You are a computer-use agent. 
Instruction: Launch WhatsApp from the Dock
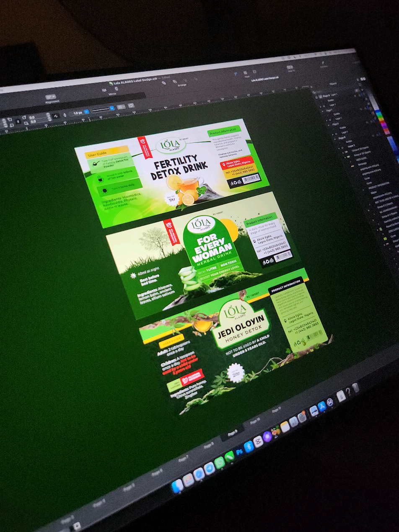coord(220,462)
